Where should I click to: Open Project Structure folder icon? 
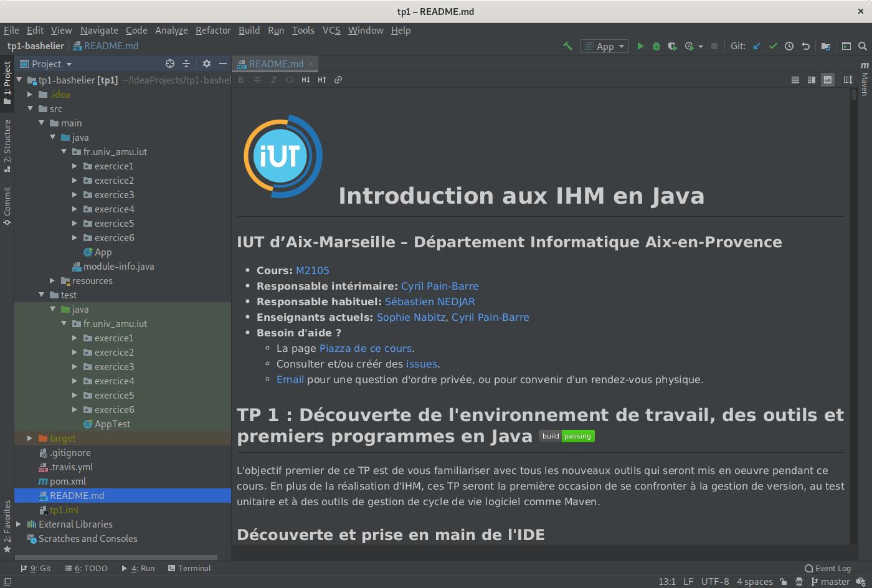pyautogui.click(x=826, y=46)
